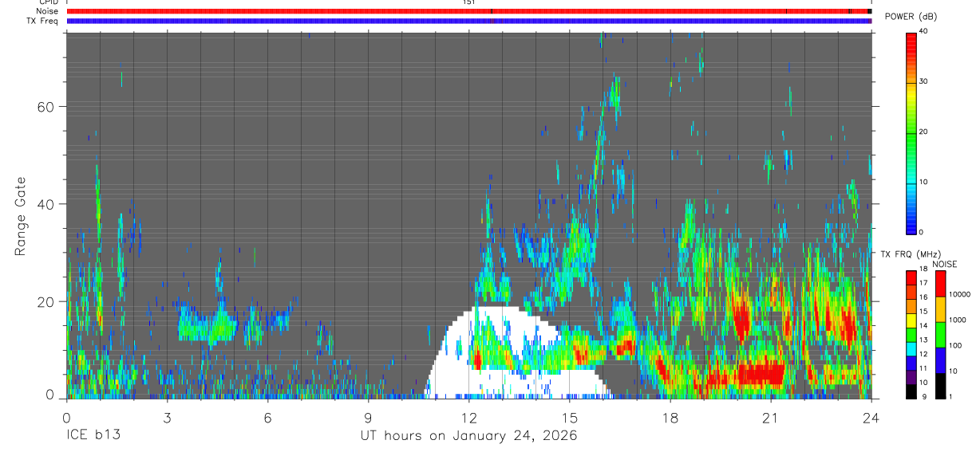Click the blue TX Freq indicator bar
Screen dimensions: 980x452
(x=469, y=21)
